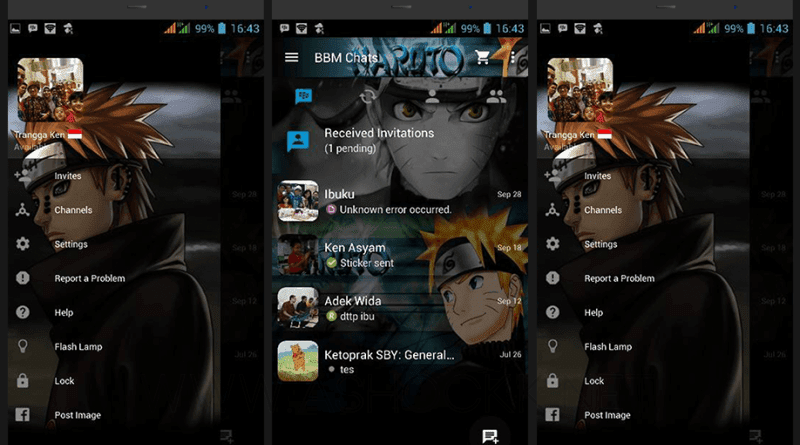This screenshot has height=445, width=800.
Task: Tap the Report a Problem exclamation icon, right screenshot
Action: (x=553, y=278)
